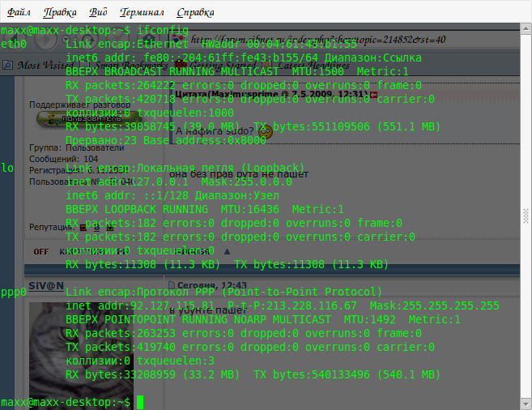Open Latest Headlines feed in browser
Viewport: 532px width, 410px height.
click(306, 65)
